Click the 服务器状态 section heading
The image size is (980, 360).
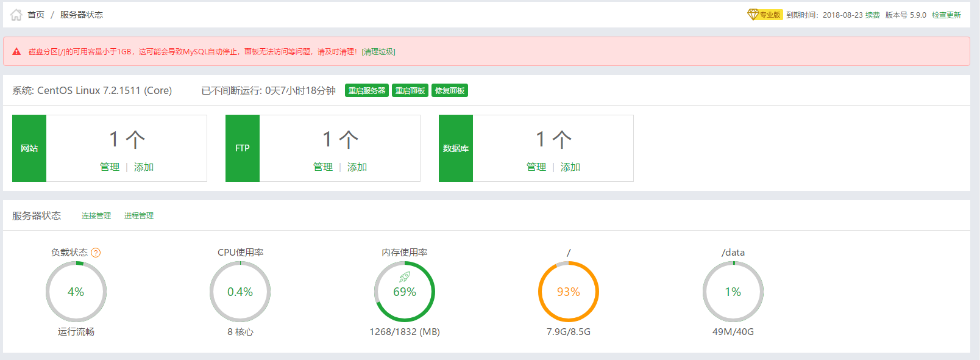(37, 215)
